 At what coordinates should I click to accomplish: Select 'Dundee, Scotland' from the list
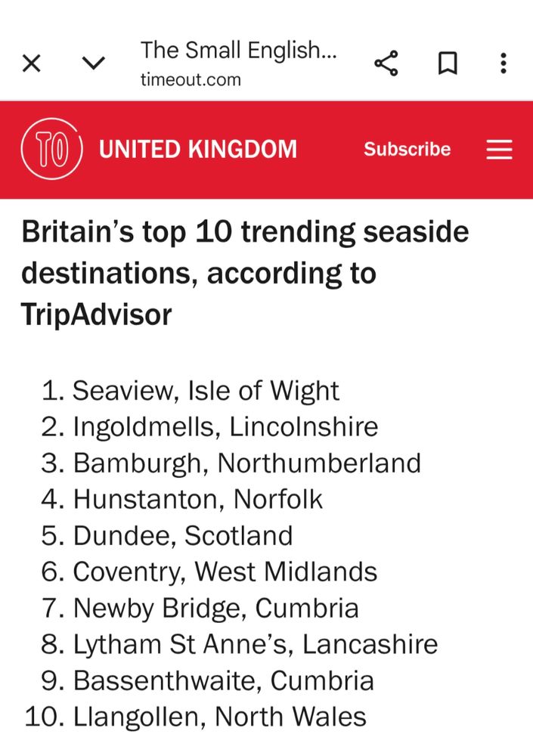183,536
